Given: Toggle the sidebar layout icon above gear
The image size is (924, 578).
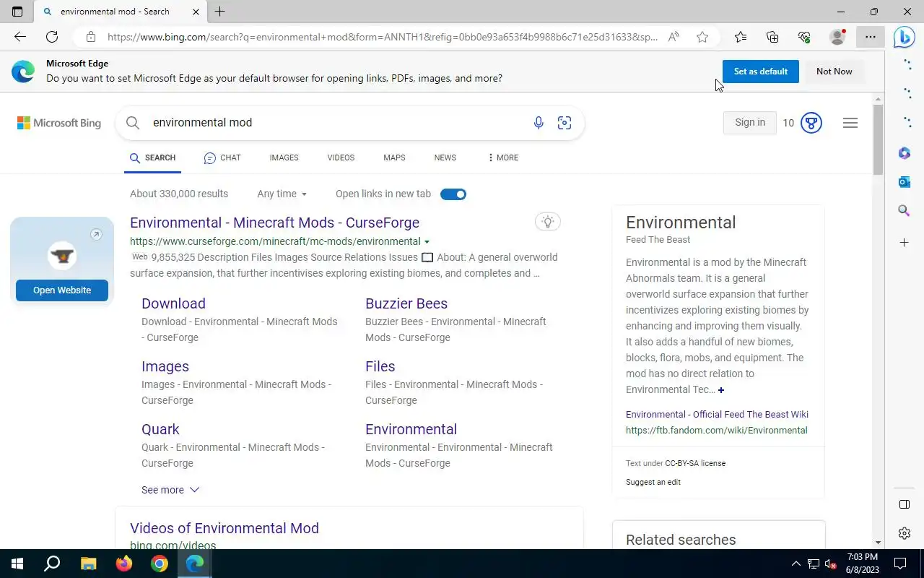Looking at the screenshot, I should pos(905,504).
